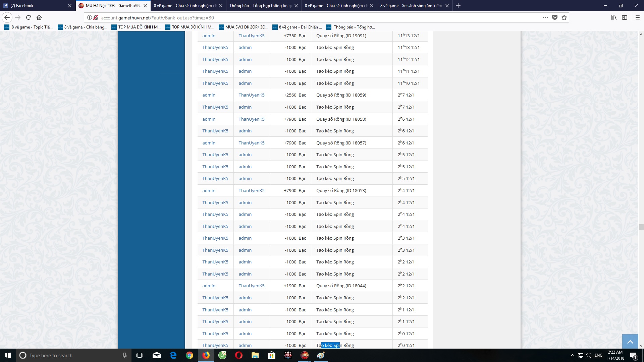The height and width of the screenshot is (362, 644).
Task: Click admin link in the +2560 Bạc row
Action: coord(209,95)
